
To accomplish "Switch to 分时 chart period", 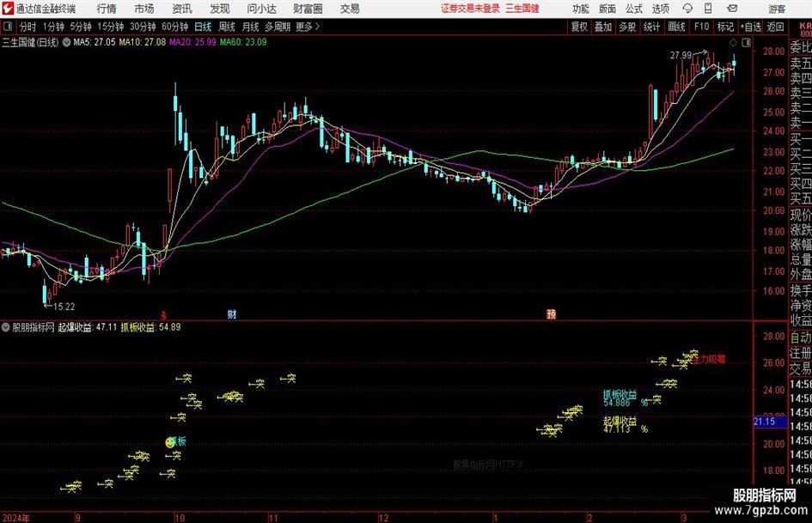I will (28, 27).
